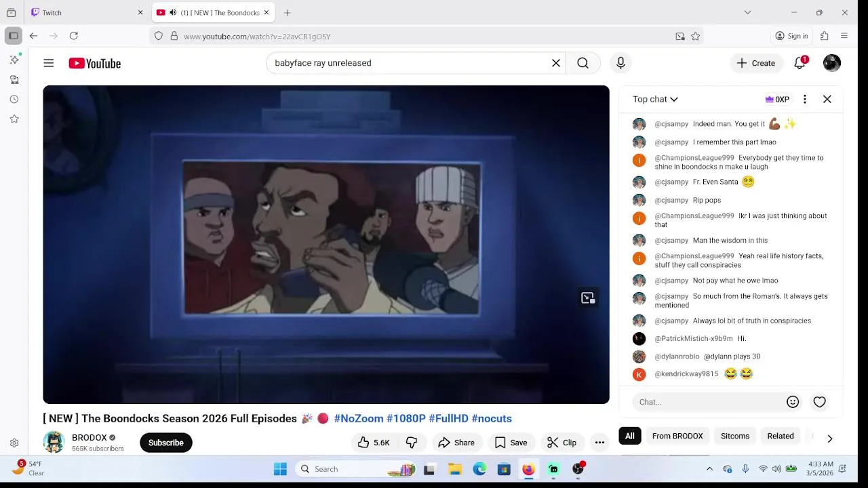Viewport: 868px width, 488px height.
Task: Share the video
Action: point(456,443)
